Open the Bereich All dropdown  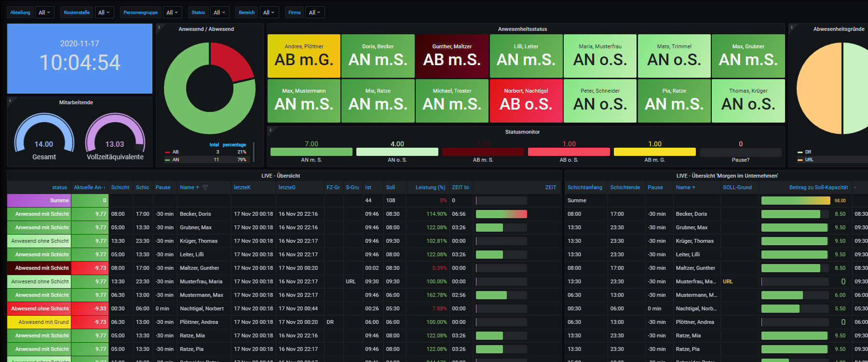269,13
